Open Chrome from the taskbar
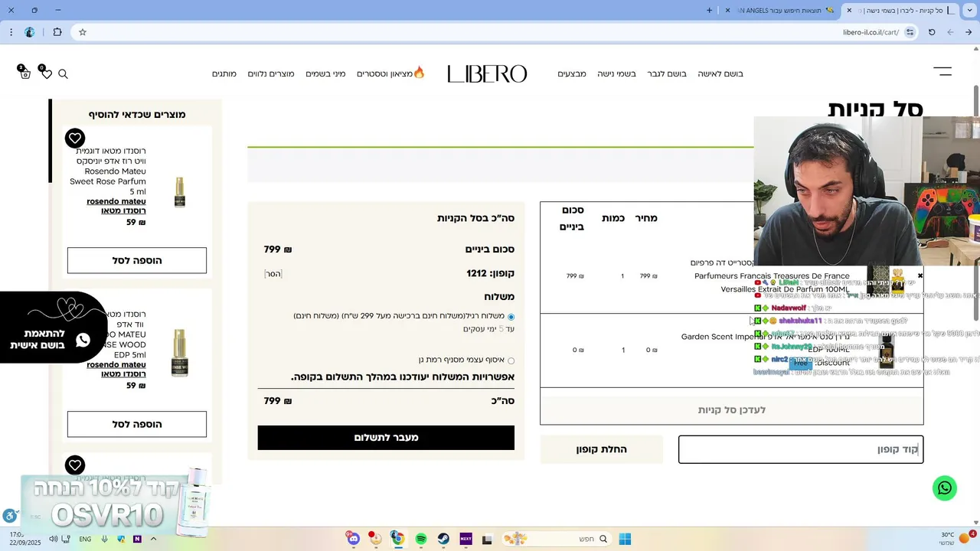This screenshot has width=980, height=551. (x=397, y=539)
